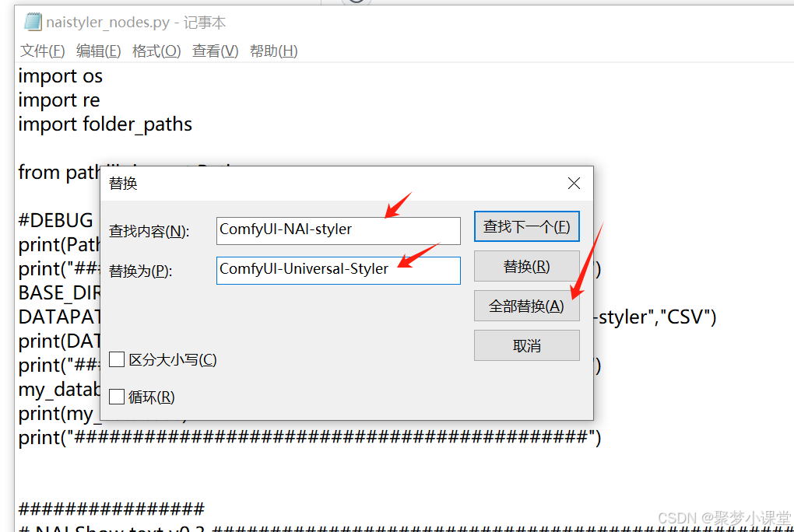Viewport: 794px width, 532px height.
Task: Focus the 查找内容 field containing ComfyUI-NAI-styler
Action: 339,231
